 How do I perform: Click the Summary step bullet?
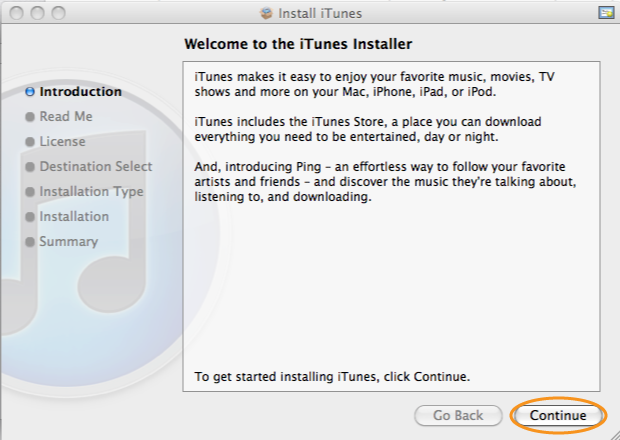(x=30, y=242)
